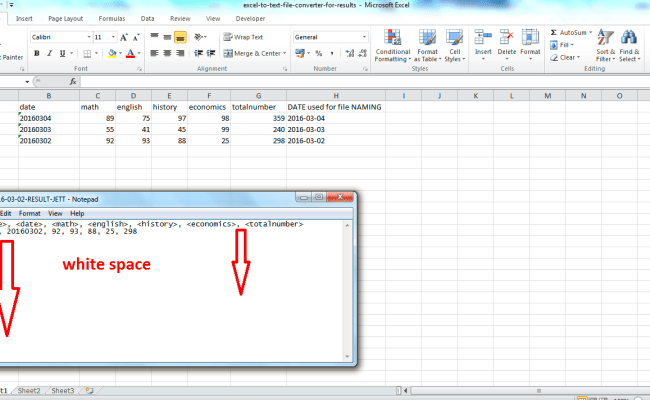This screenshot has width=650, height=400.
Task: Select cell with totalnumber 359
Action: click(x=258, y=118)
